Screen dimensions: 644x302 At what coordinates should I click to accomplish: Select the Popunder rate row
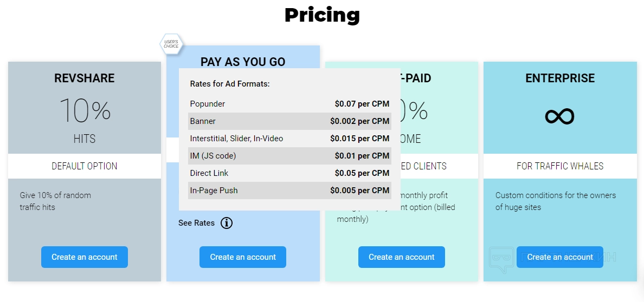pos(289,104)
